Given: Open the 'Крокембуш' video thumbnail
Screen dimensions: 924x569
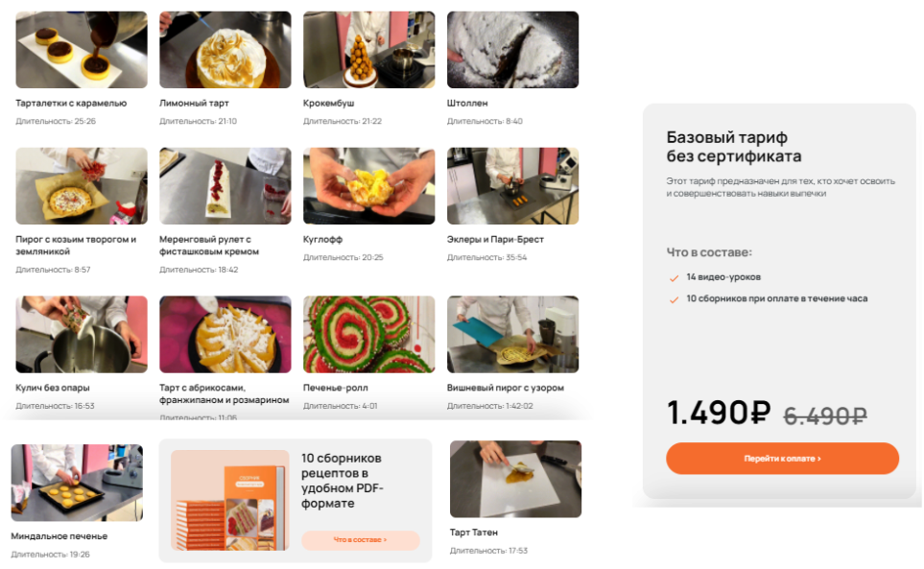Looking at the screenshot, I should click(x=368, y=50).
